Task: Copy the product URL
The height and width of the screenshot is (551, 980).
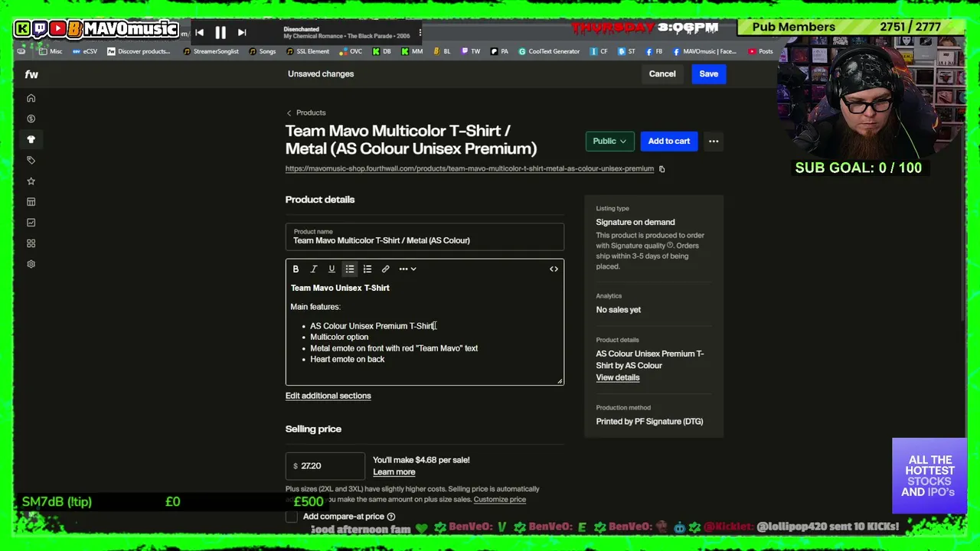Action: coord(662,169)
